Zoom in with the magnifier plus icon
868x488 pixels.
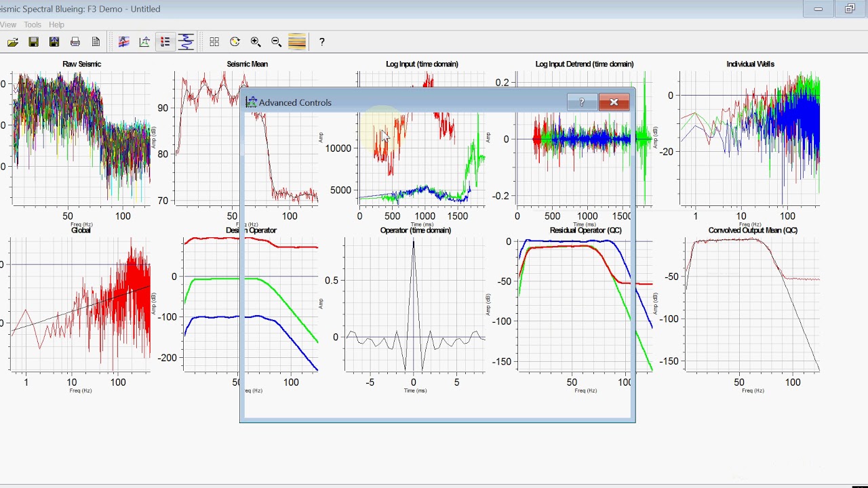[256, 42]
